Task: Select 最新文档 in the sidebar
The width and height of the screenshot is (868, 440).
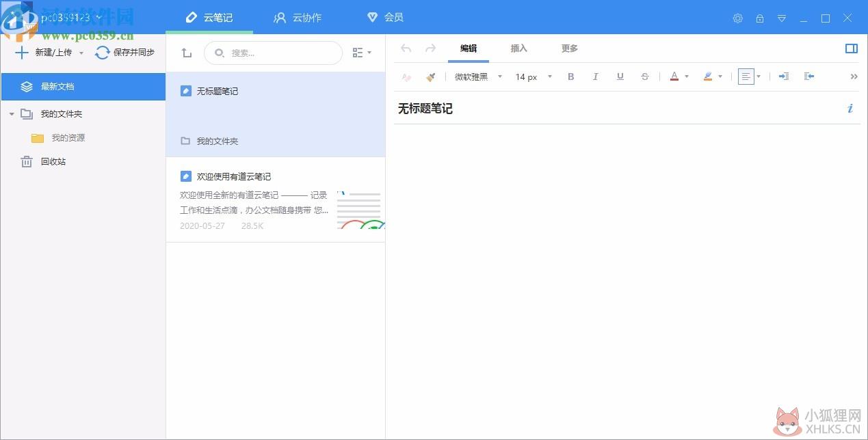Action: (x=83, y=87)
